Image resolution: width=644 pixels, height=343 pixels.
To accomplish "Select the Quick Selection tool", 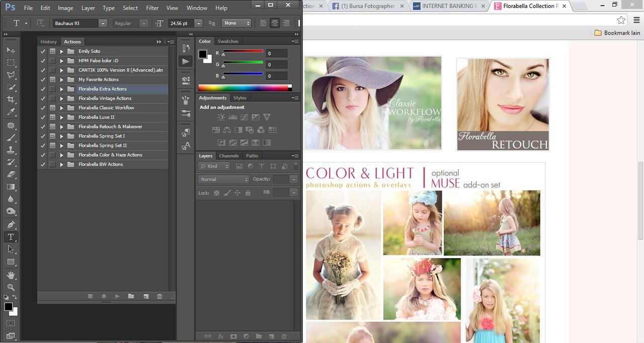I will [x=11, y=88].
